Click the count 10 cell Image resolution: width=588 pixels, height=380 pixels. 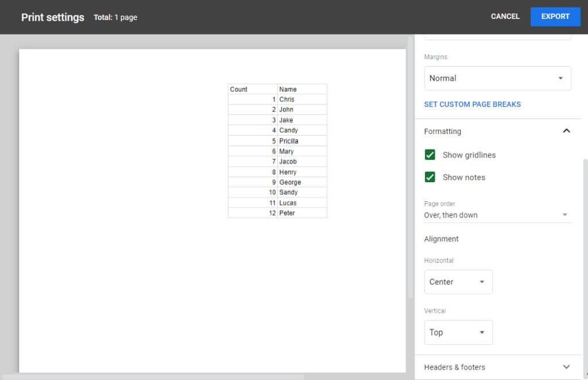[253, 192]
